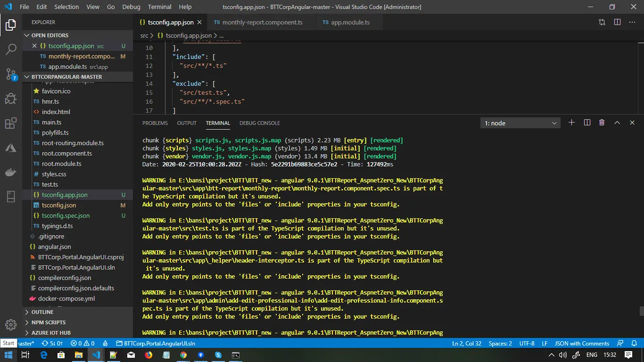Create a new terminal with plus icon
This screenshot has width=644, height=362.
pos(571,123)
